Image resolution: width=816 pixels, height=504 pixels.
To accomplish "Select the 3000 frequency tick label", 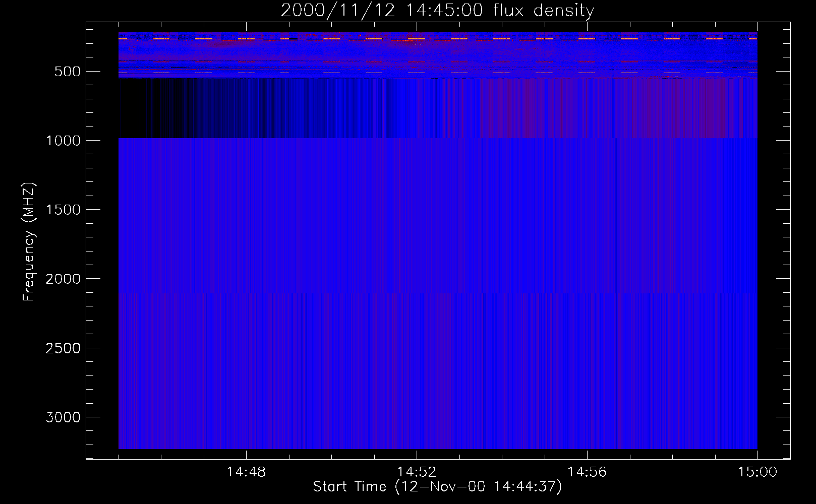I will tap(63, 417).
